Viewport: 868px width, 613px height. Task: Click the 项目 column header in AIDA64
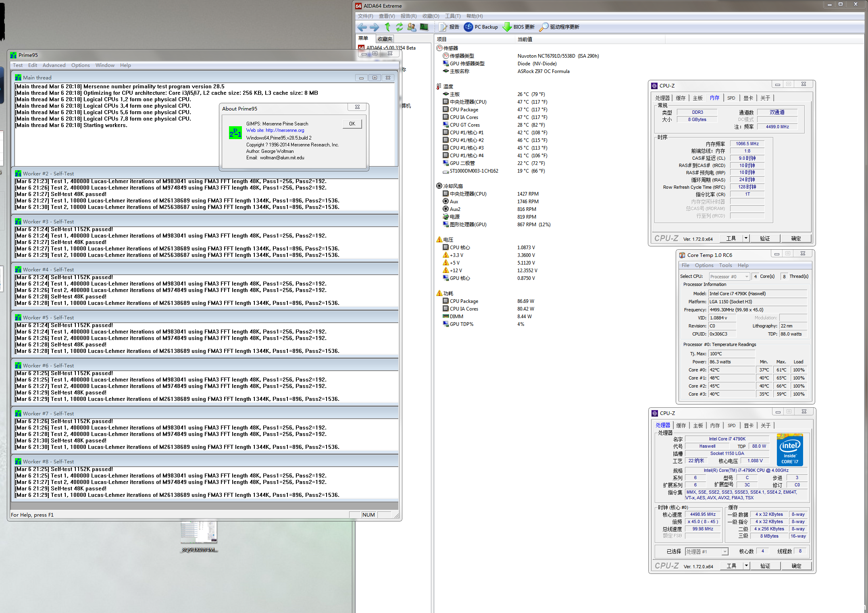click(475, 39)
